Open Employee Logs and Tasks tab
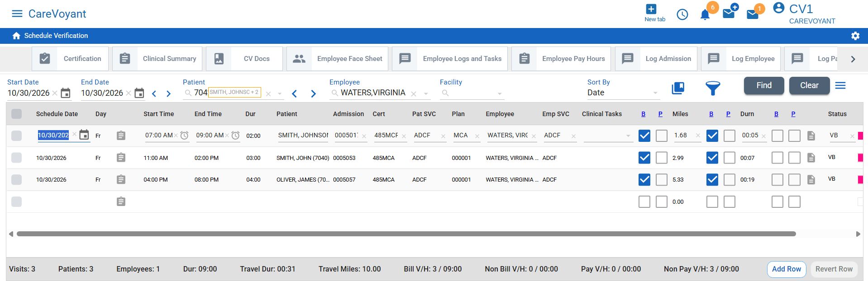 [450, 59]
